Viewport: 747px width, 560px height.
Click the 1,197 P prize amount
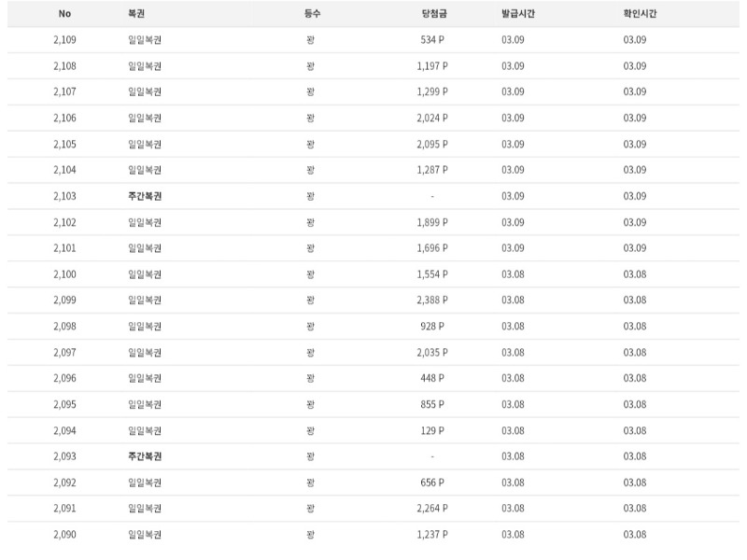coord(432,66)
